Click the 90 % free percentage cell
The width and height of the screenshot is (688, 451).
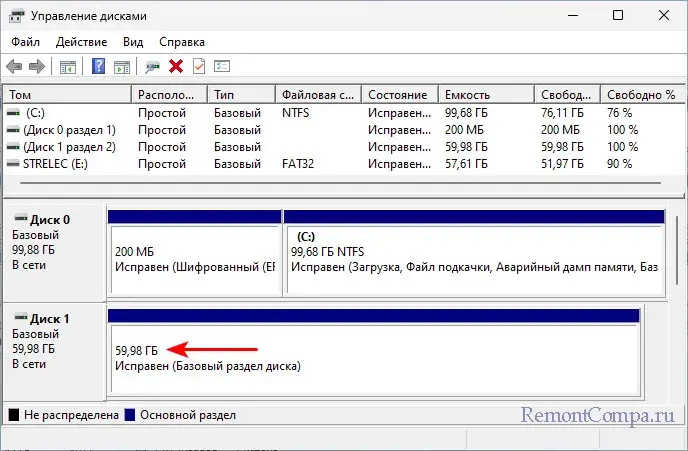point(620,164)
